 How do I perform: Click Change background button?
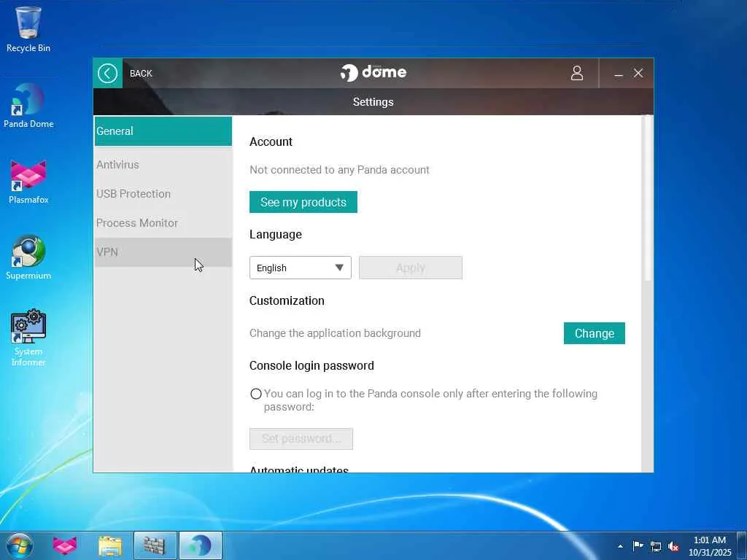[x=594, y=333]
